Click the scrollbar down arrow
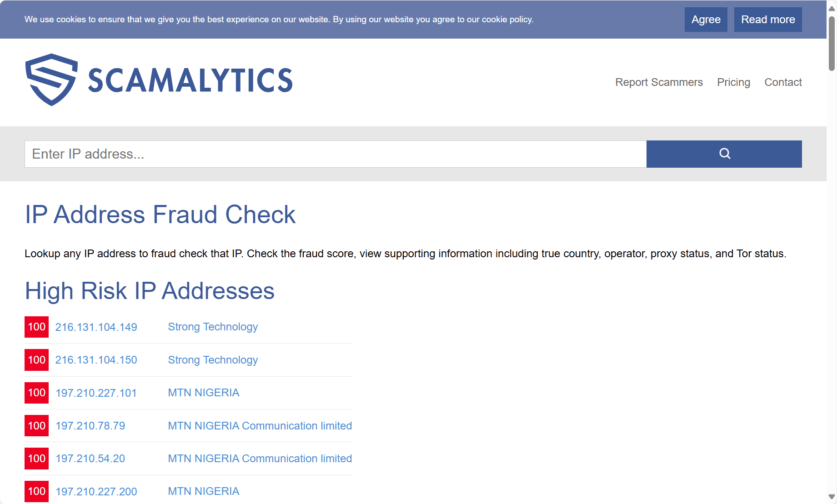The width and height of the screenshot is (837, 504). click(x=832, y=497)
